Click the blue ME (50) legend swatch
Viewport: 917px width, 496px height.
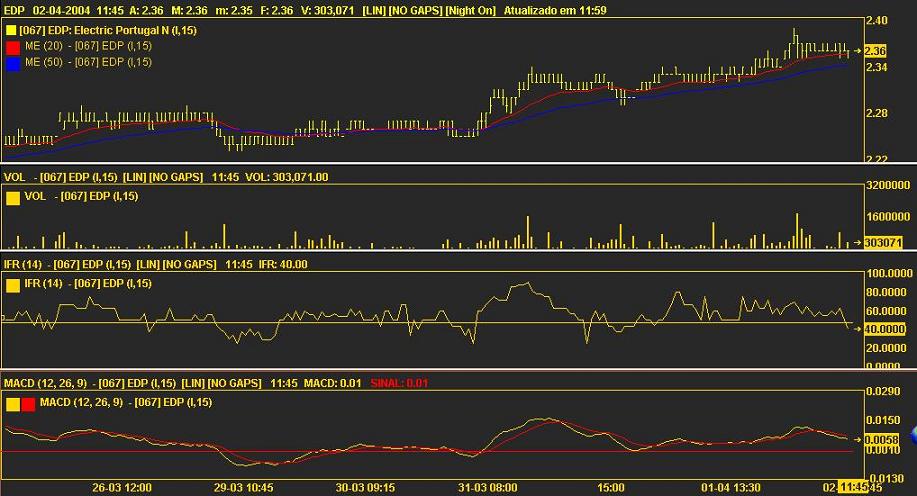tap(13, 64)
